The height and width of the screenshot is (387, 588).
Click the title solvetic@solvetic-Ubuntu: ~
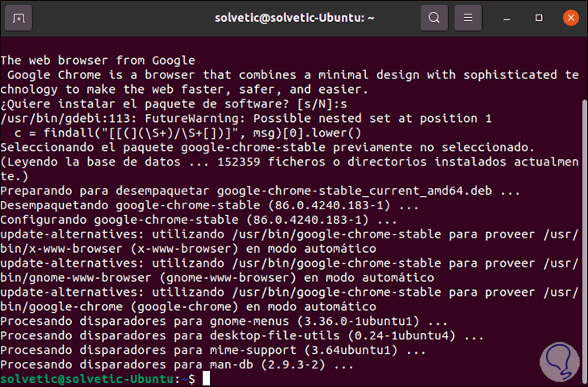click(x=294, y=18)
